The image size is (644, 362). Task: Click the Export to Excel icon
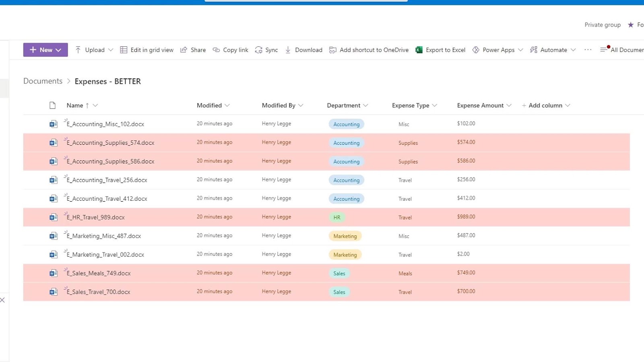tap(419, 50)
